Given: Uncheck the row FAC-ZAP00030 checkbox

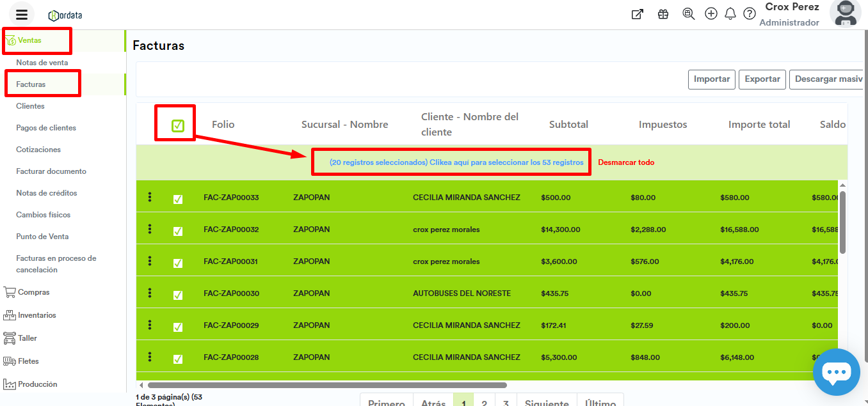Looking at the screenshot, I should pyautogui.click(x=178, y=295).
